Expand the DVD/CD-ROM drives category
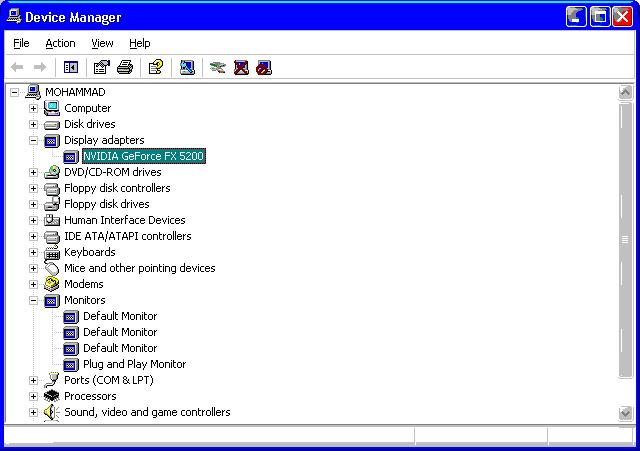 33,172
